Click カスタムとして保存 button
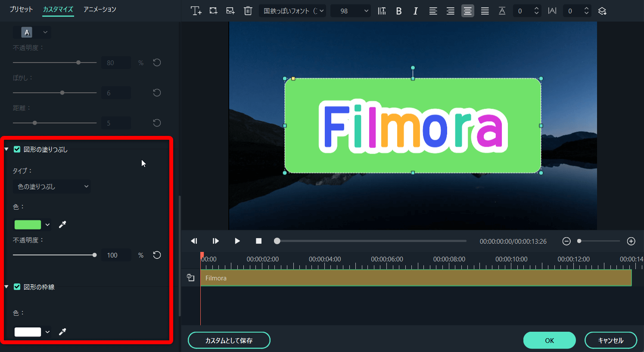Image resolution: width=644 pixels, height=352 pixels. click(x=229, y=340)
